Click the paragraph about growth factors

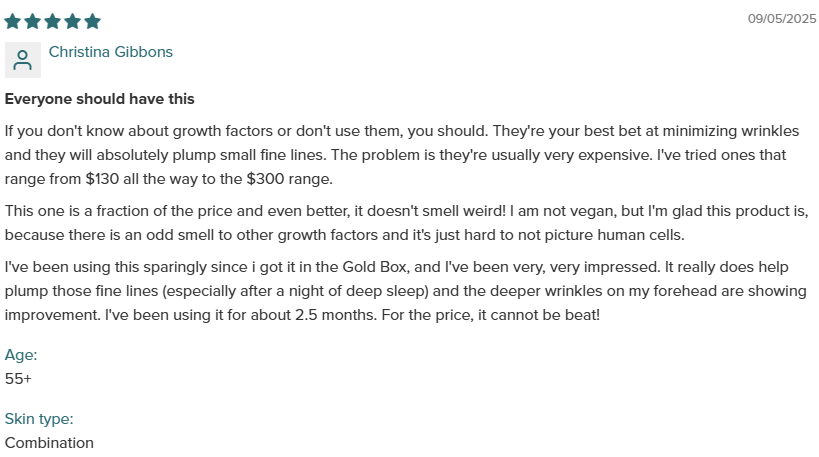pos(402,155)
